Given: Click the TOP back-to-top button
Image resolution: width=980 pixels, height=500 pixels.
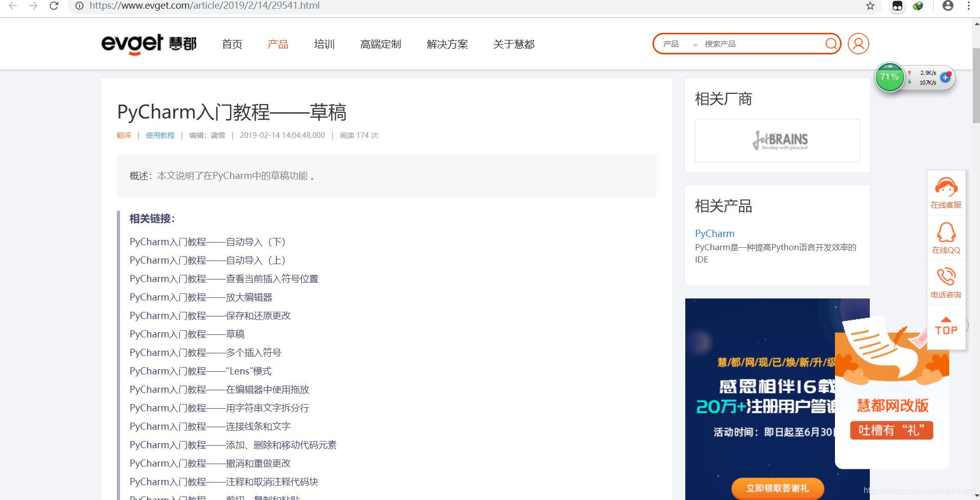Looking at the screenshot, I should click(946, 327).
